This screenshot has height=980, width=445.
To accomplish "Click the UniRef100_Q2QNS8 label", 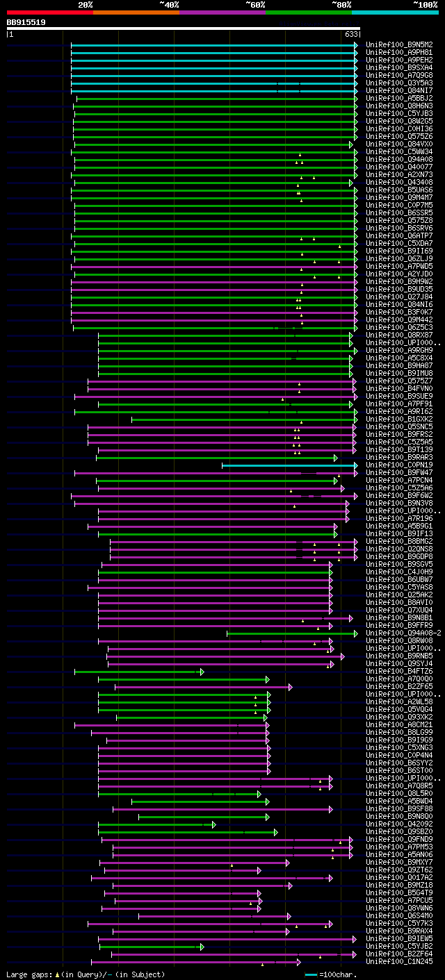I will (400, 549).
